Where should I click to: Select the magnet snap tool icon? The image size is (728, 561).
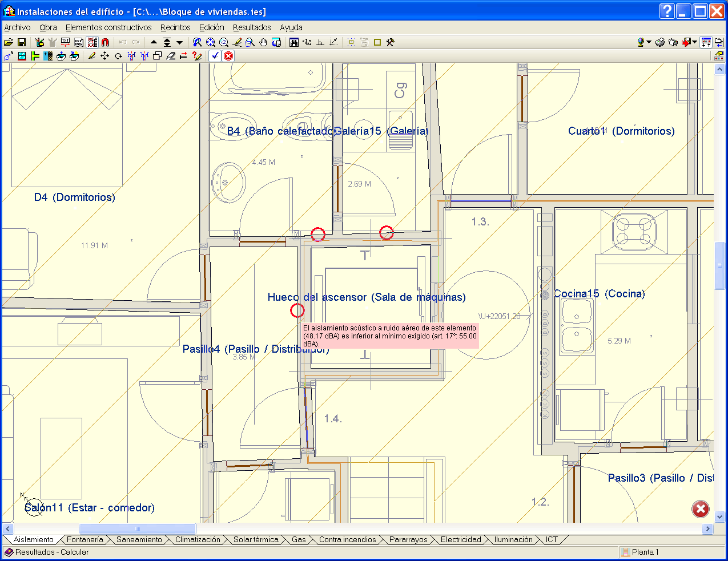coord(105,42)
